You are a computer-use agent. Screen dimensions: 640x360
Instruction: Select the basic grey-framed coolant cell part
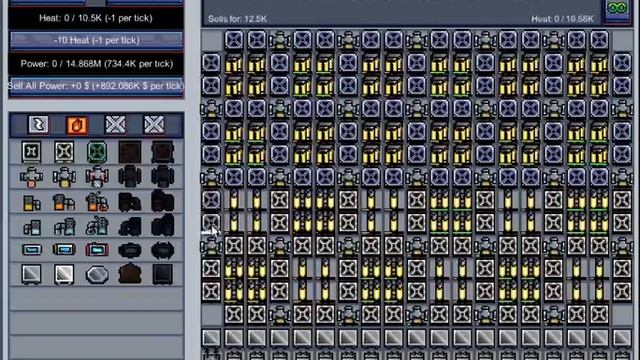point(31,249)
